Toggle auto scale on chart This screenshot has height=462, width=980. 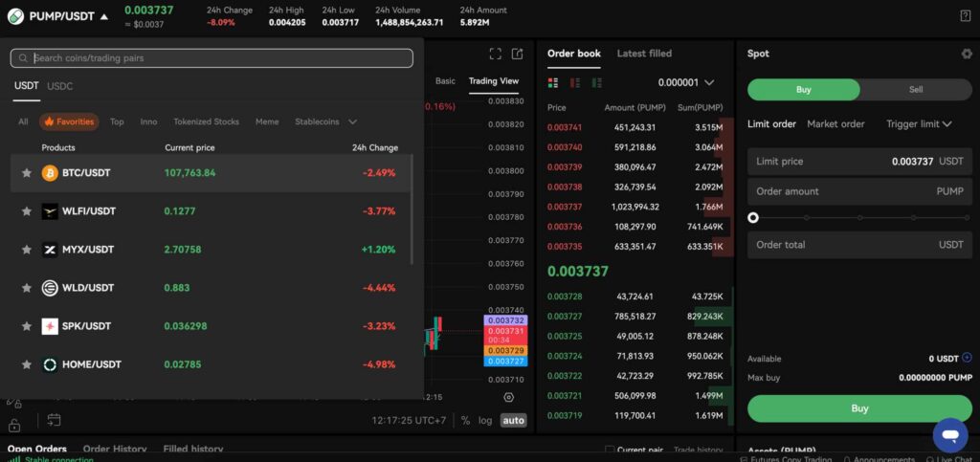pos(513,420)
